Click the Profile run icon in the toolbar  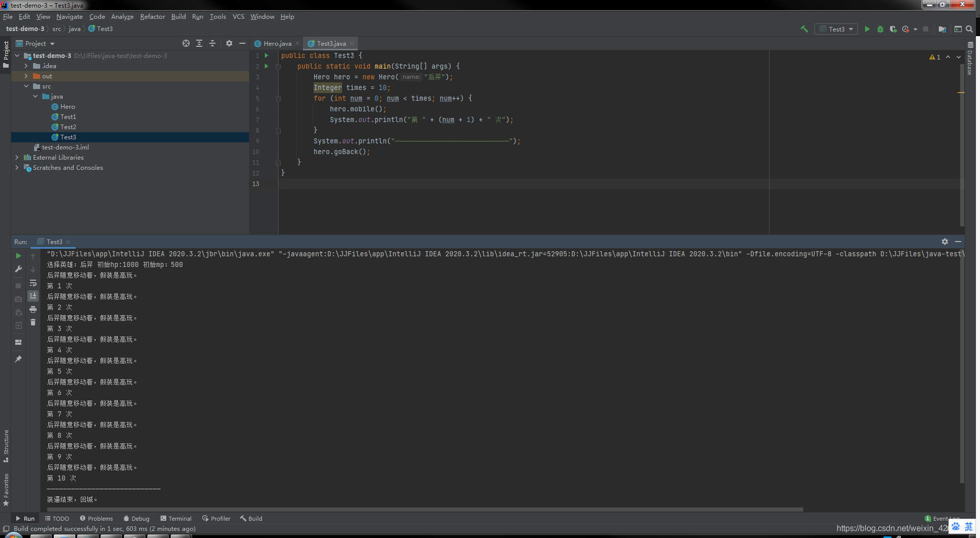coord(905,29)
